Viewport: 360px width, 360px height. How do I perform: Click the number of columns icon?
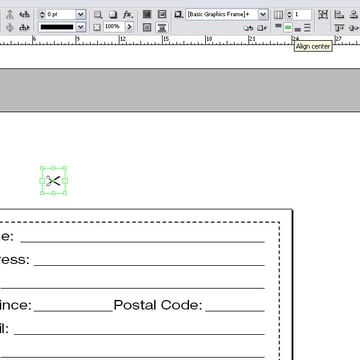pyautogui.click(x=278, y=15)
